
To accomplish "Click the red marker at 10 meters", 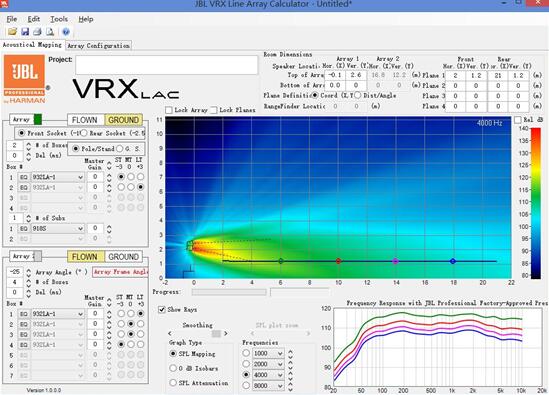I will click(x=338, y=261).
